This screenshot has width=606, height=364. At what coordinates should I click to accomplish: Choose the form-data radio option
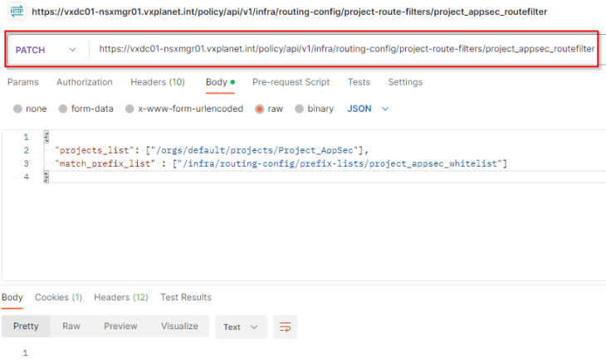[x=62, y=109]
